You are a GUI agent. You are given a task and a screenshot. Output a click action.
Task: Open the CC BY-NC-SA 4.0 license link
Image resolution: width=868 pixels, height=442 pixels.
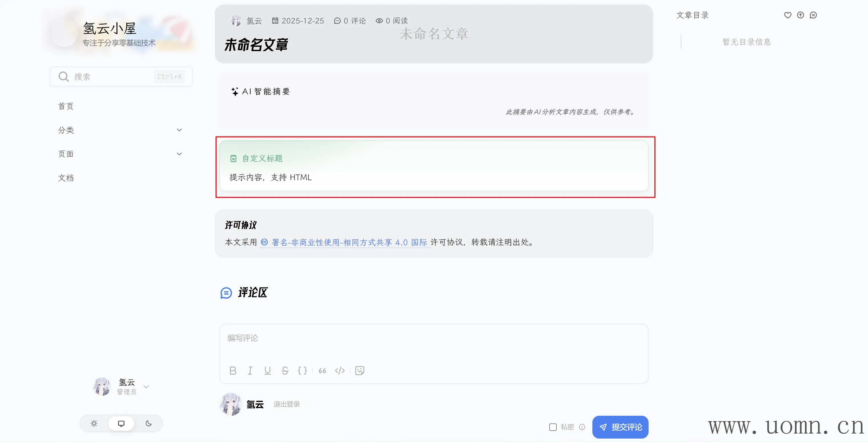pos(349,242)
